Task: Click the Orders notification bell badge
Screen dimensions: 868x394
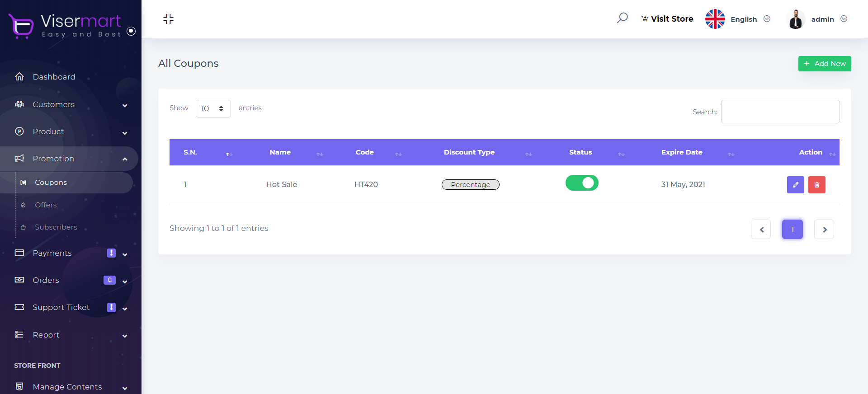Action: pos(109,280)
